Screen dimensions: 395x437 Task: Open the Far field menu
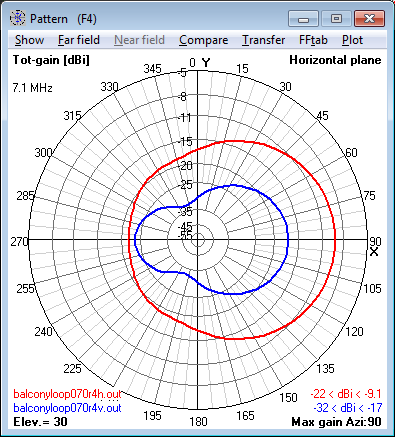79,40
